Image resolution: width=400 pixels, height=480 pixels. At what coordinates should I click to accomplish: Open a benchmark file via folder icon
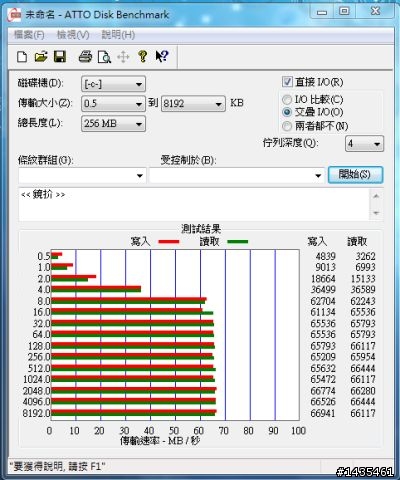coord(41,57)
